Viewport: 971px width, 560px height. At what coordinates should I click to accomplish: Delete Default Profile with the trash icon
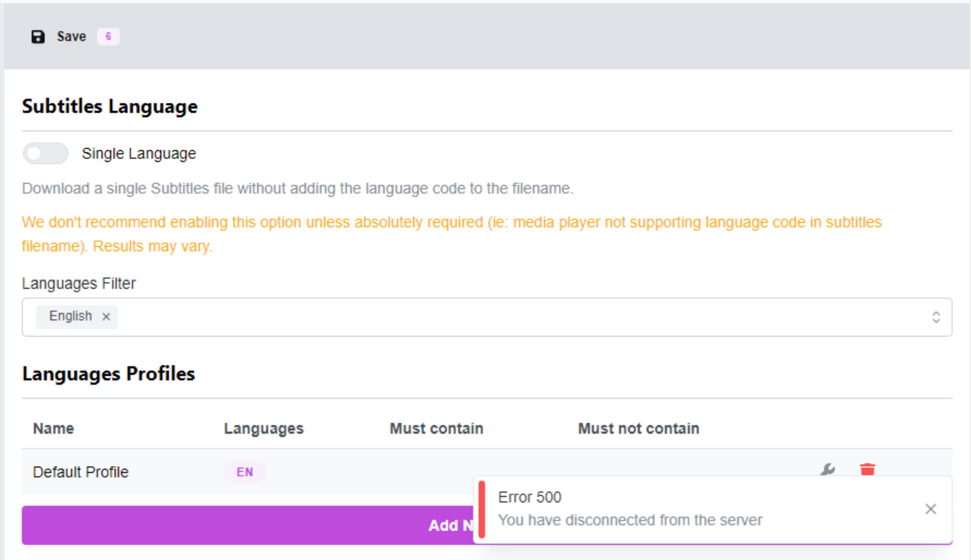tap(867, 470)
